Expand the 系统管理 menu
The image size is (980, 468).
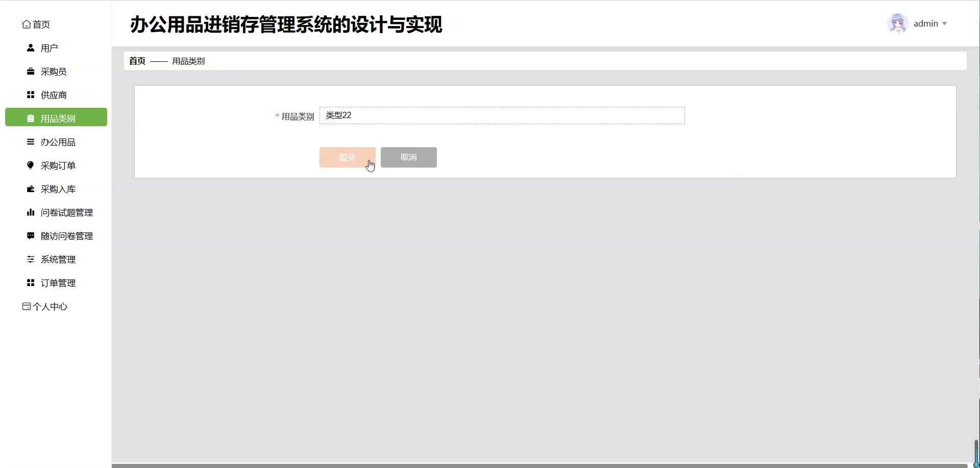(x=56, y=259)
